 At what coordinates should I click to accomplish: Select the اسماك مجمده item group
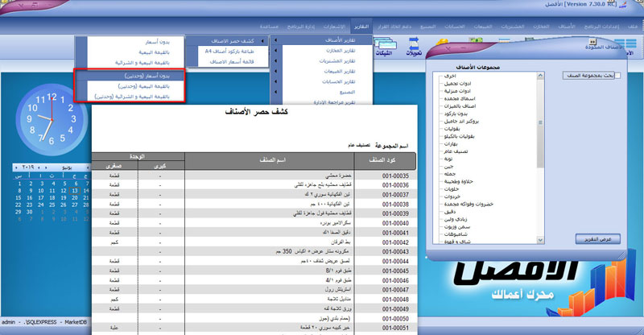click(460, 99)
